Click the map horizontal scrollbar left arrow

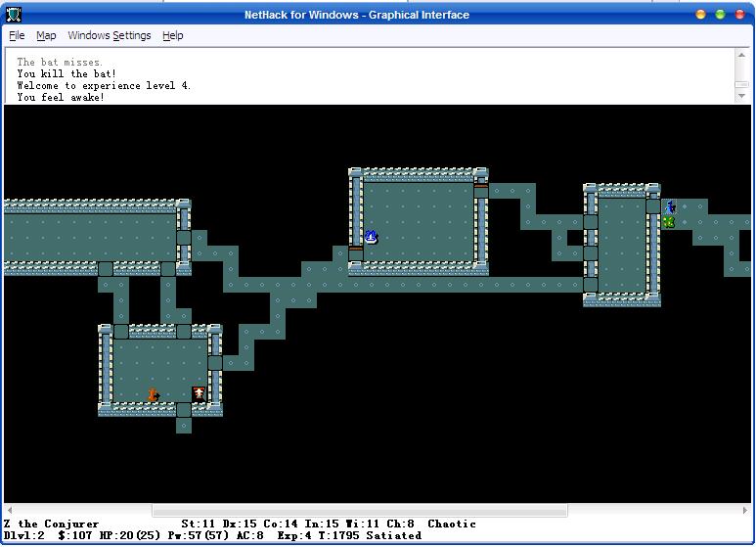[x=10, y=510]
